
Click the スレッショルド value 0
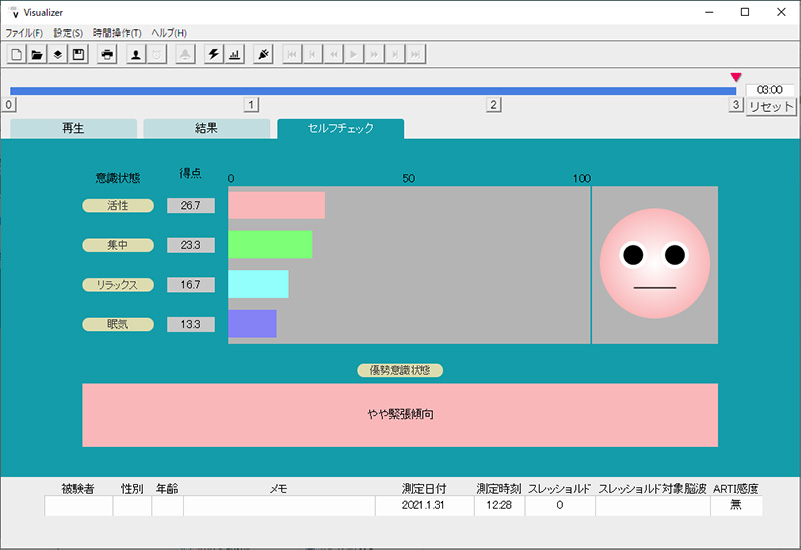[x=560, y=506]
